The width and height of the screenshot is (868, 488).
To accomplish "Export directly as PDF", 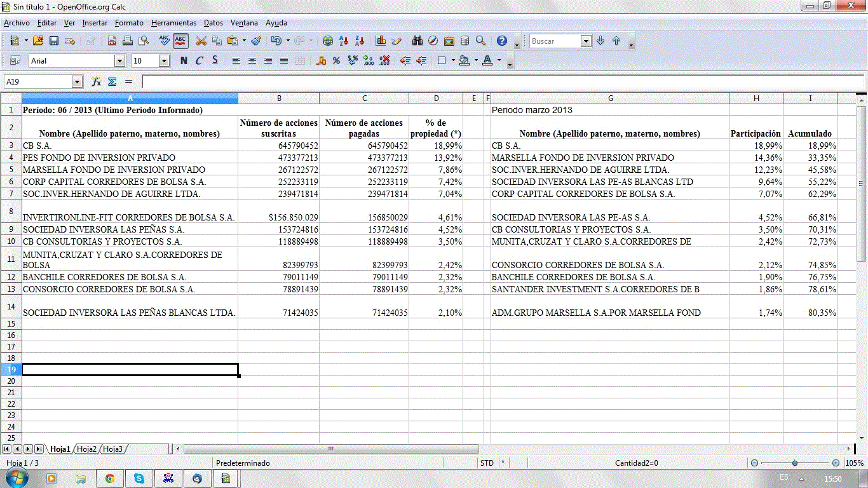I will pos(112,41).
